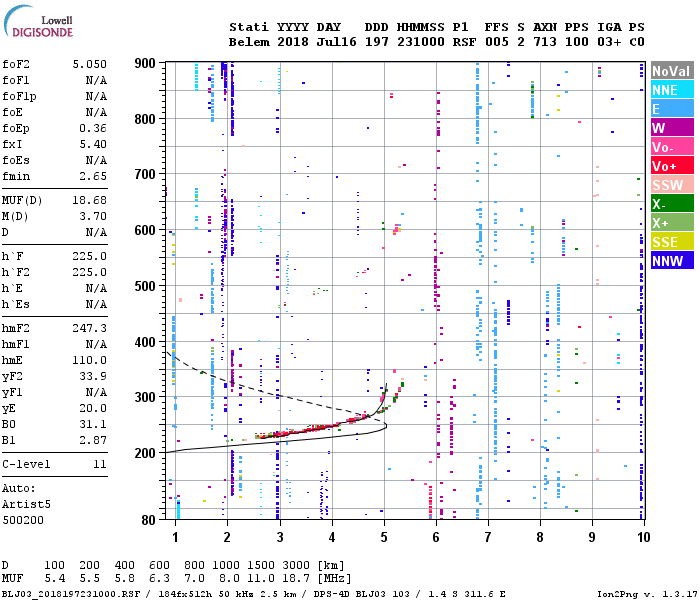Click the M(D) value 3.70

point(93,217)
